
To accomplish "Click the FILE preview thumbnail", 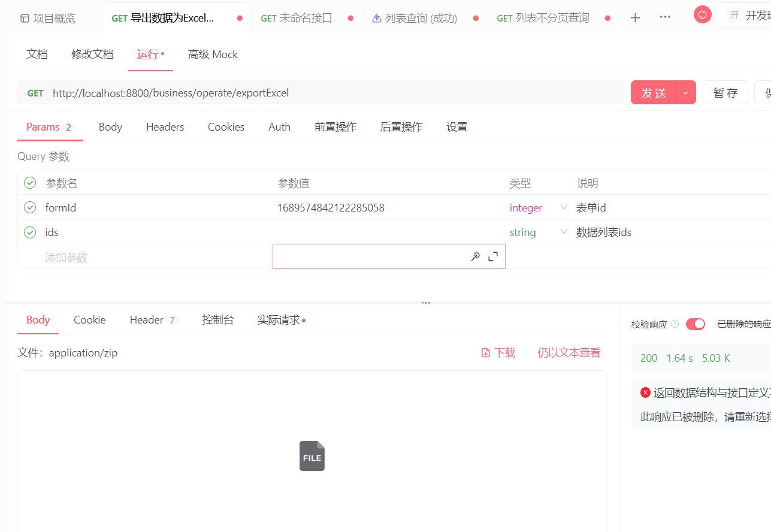I will [312, 456].
